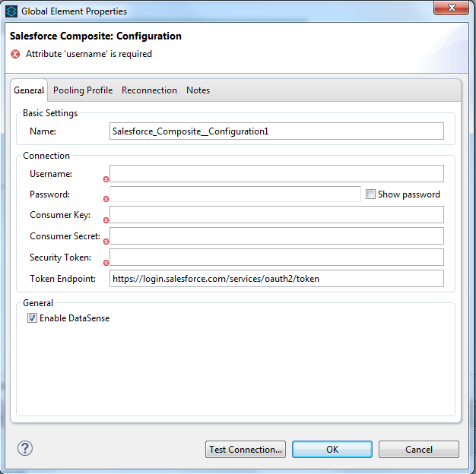Focus the Name input field

277,131
